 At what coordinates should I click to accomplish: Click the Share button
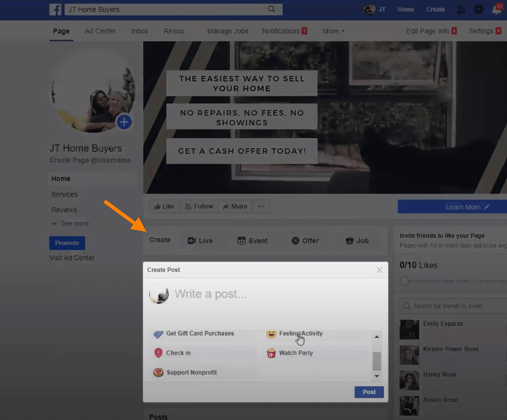coord(235,206)
